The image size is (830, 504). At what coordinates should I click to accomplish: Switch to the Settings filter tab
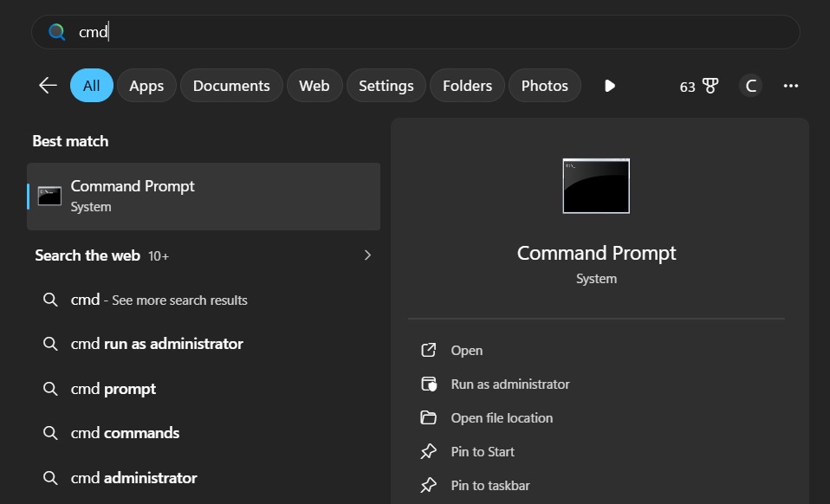(386, 85)
